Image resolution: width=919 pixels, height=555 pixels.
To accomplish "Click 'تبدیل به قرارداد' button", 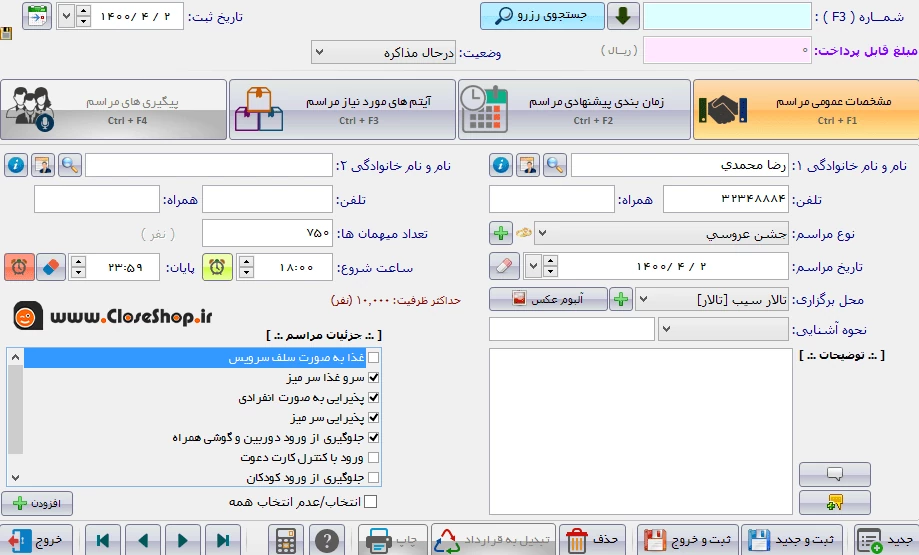I will pyautogui.click(x=493, y=540).
